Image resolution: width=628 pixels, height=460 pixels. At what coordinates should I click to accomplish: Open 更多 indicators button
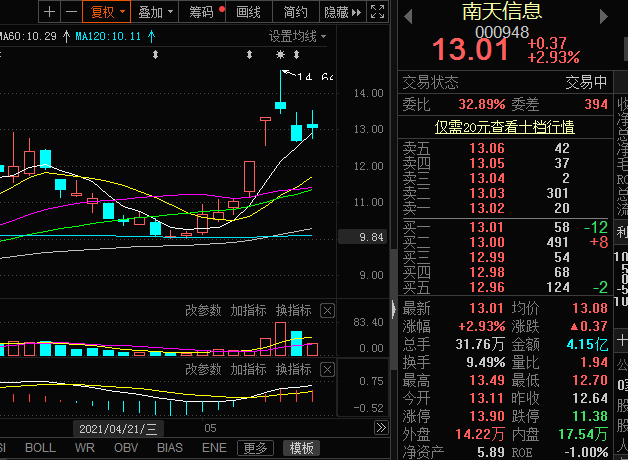255,448
